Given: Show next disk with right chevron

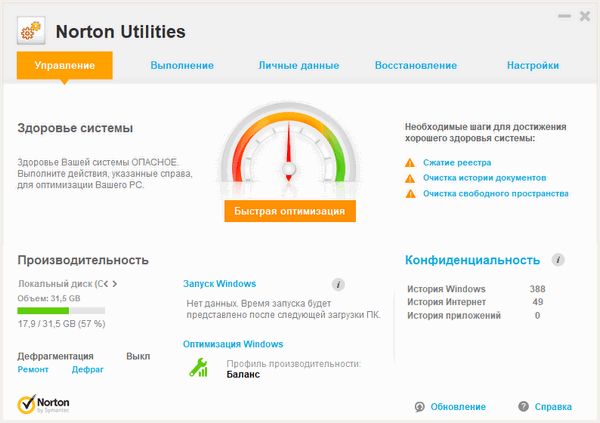Looking at the screenshot, I should click(x=114, y=284).
